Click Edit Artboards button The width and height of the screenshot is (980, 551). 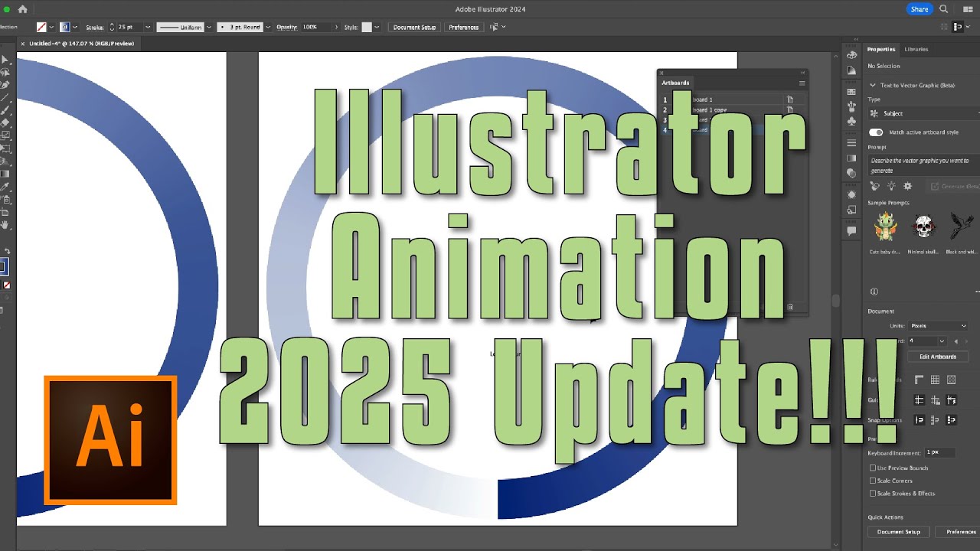tap(937, 357)
